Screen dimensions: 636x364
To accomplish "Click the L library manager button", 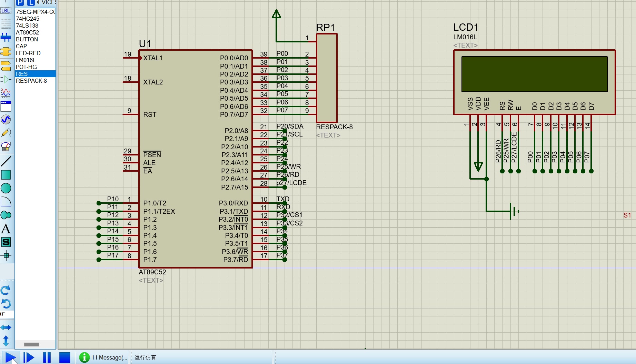I will tap(31, 3).
